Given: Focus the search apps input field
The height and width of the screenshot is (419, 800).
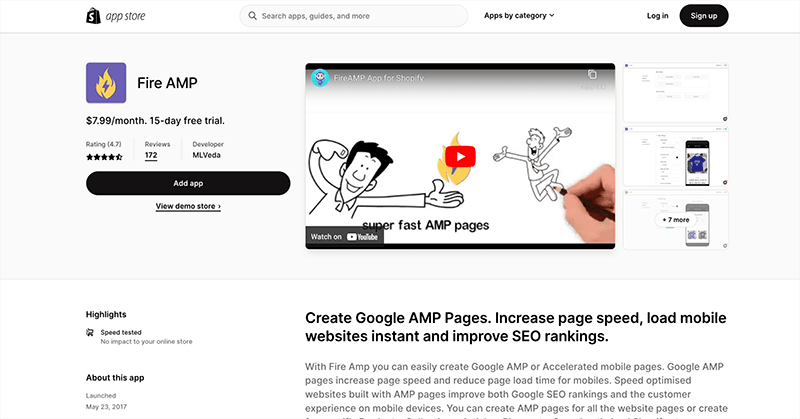Looking at the screenshot, I should click(x=354, y=16).
